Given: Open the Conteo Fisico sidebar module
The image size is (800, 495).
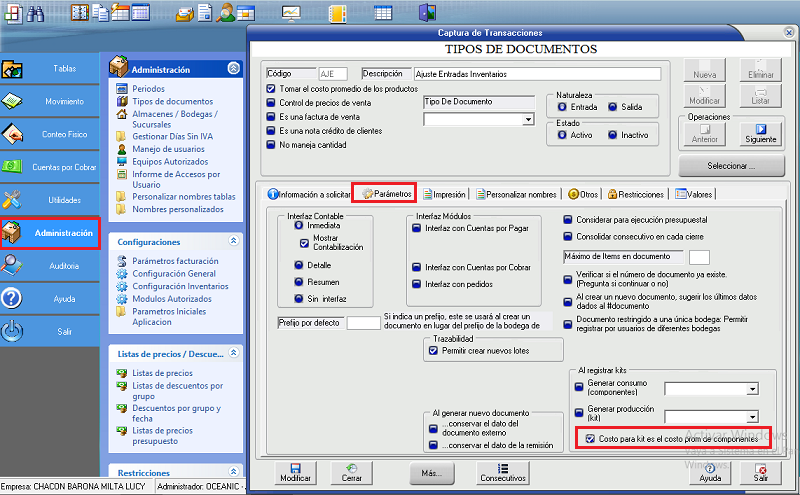Looking at the screenshot, I should (x=50, y=134).
